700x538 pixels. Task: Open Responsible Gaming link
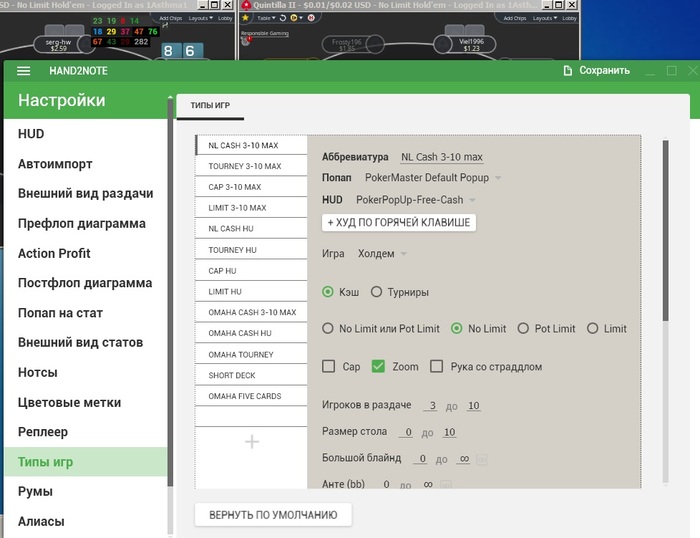[265, 33]
